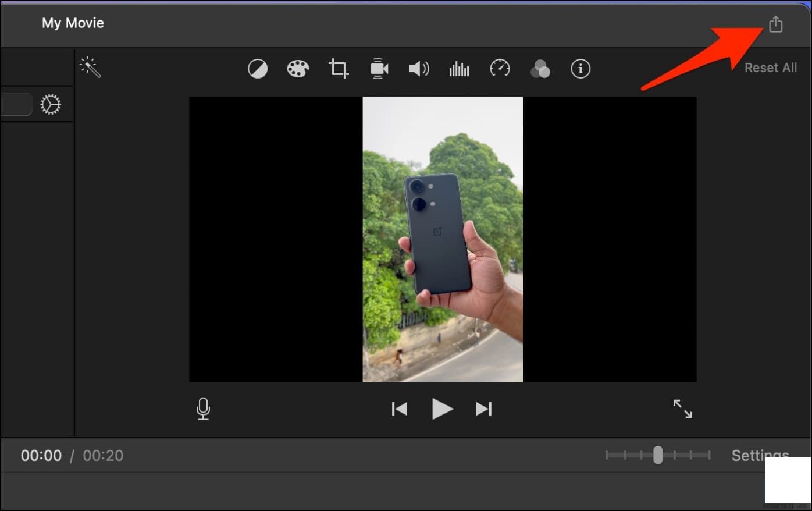Select the cropping tool
812x511 pixels.
point(339,69)
